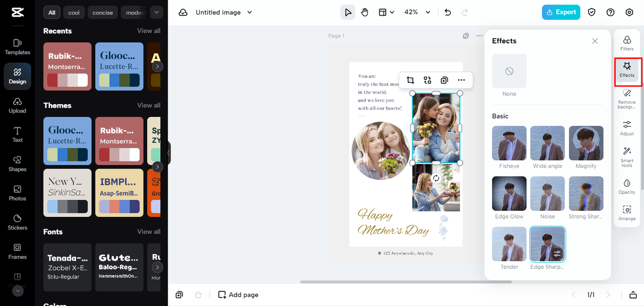Open the Arrange tool

627,213
